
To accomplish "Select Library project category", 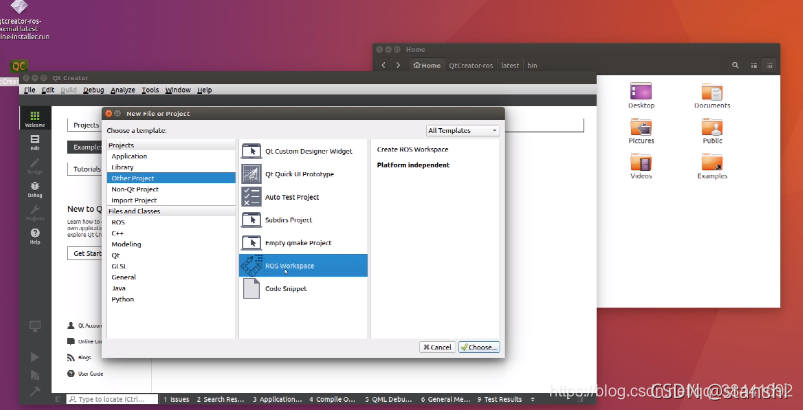I will (x=171, y=167).
